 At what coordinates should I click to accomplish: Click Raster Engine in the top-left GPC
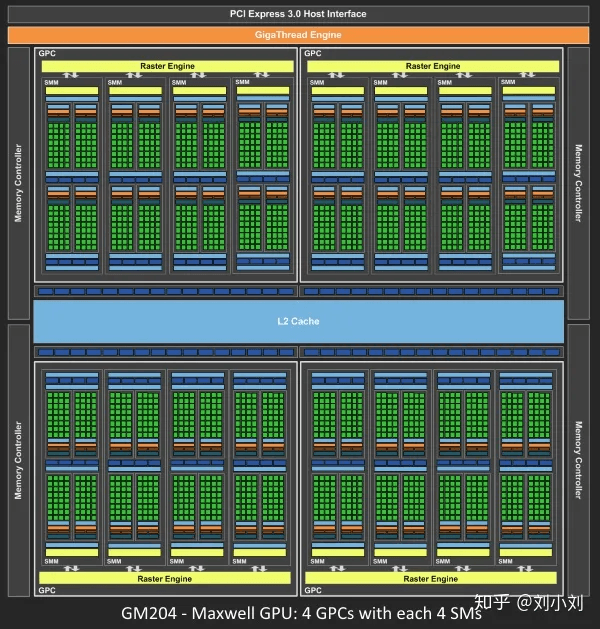[168, 66]
